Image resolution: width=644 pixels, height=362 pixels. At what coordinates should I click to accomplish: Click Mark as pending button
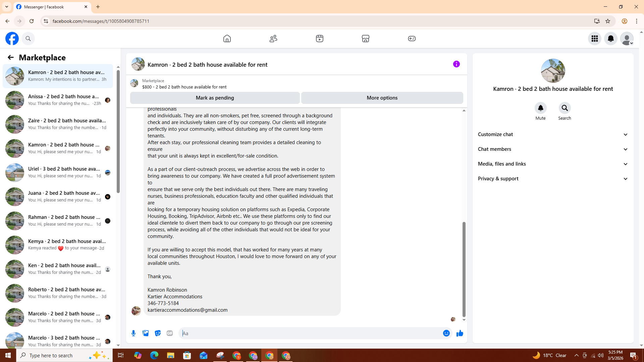[x=215, y=98]
